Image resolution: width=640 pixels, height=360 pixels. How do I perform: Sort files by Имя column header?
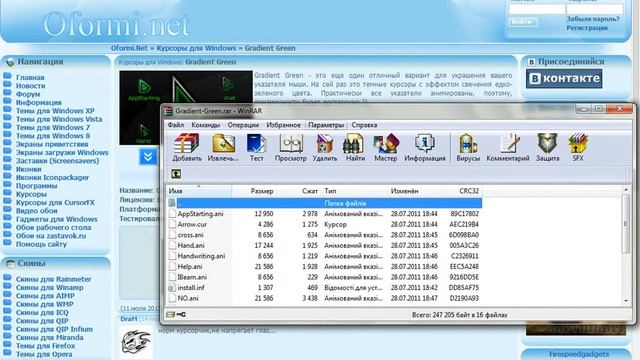click(x=199, y=191)
